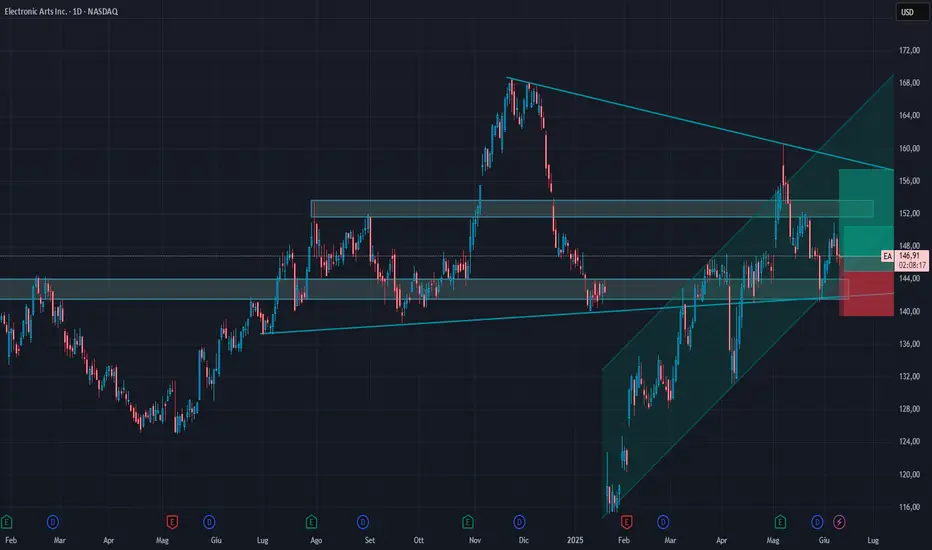Open the dividend D marker above the 2025 Giu label

click(x=817, y=522)
